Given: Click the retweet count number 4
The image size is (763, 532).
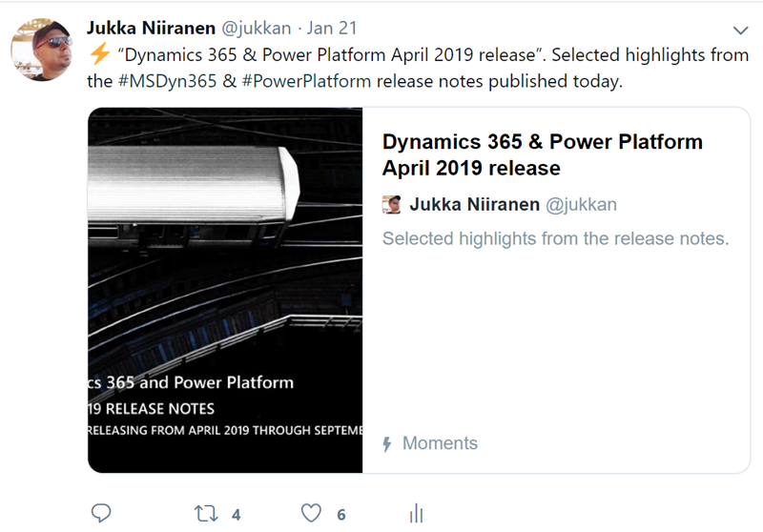Looking at the screenshot, I should pos(236,515).
